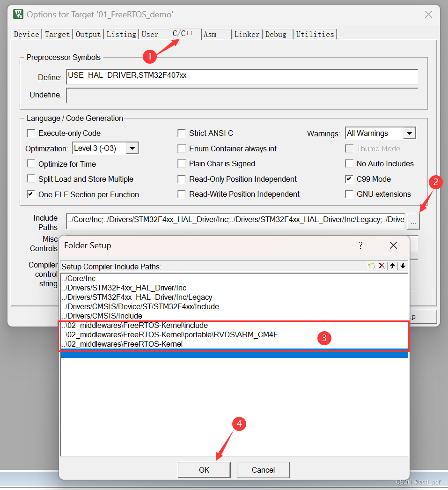Switch to the Device tab
The image size is (448, 490).
(x=27, y=34)
